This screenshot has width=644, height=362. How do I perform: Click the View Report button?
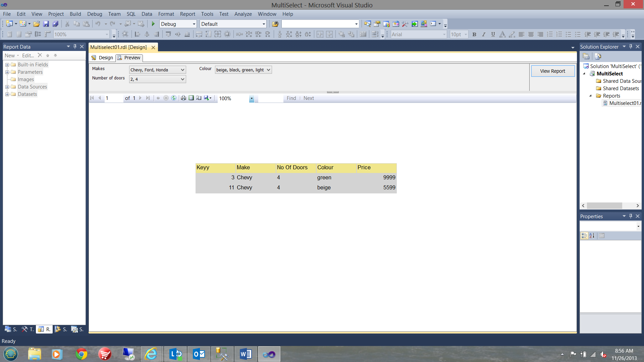[x=552, y=71]
